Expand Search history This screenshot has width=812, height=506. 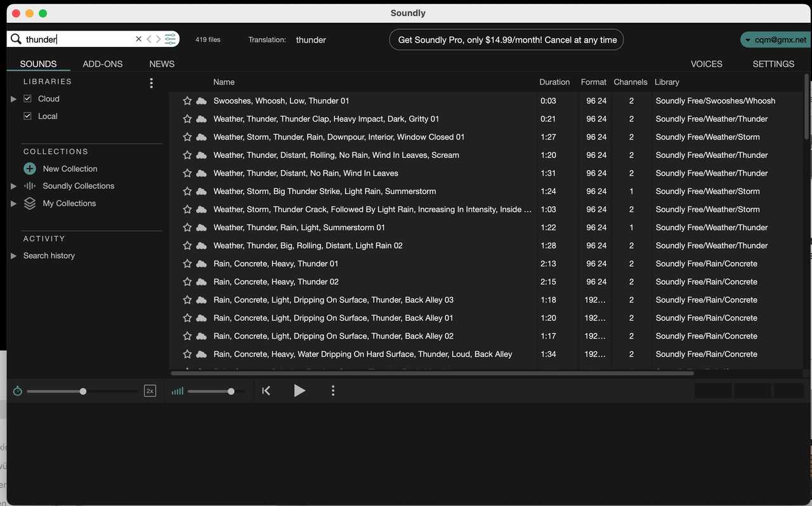tap(13, 256)
